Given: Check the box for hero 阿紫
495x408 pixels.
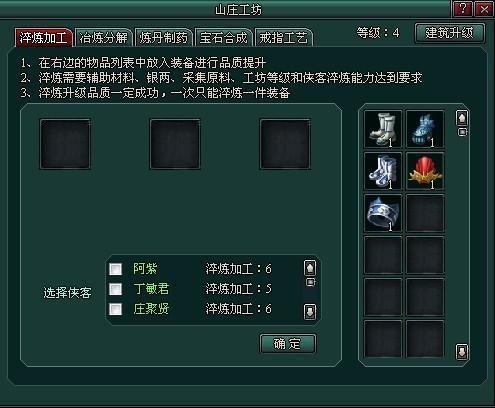Looking at the screenshot, I should pyautogui.click(x=116, y=269).
